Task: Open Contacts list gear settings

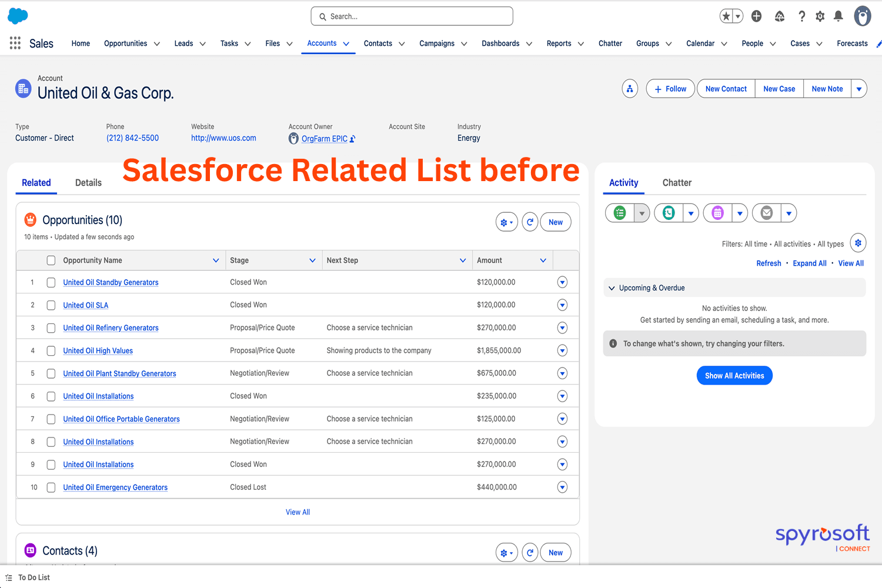Action: (506, 553)
